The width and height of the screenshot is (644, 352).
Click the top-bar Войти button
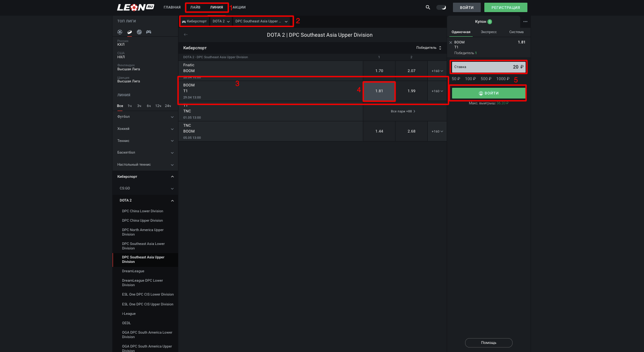[467, 7]
